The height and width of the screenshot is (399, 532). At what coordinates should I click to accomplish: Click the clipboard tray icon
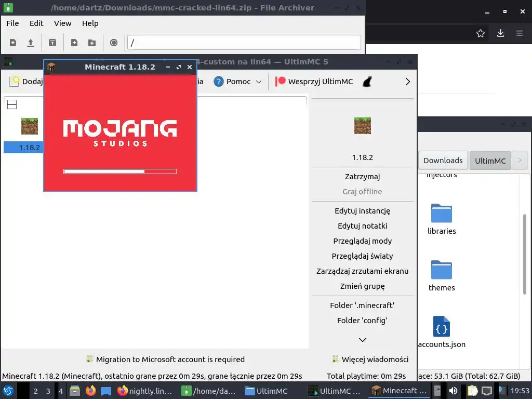pos(472,391)
